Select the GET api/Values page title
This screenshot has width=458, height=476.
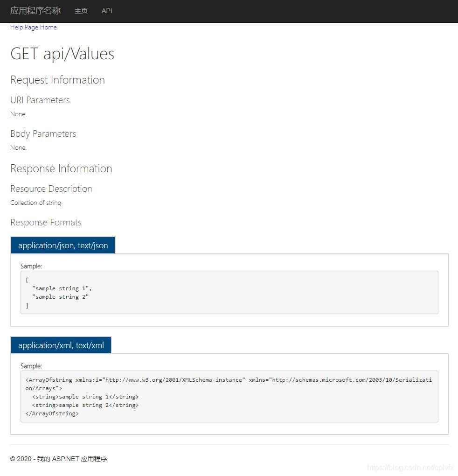click(x=62, y=53)
